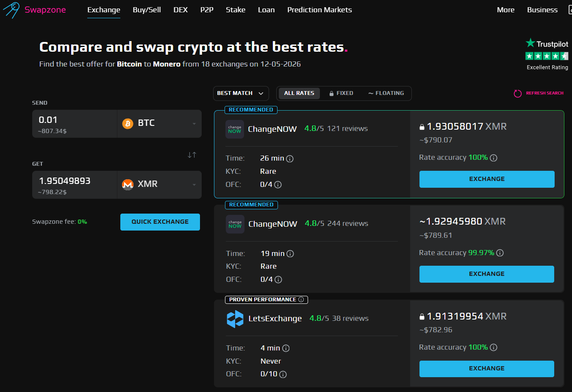Click the send amount field showing 0.01

(75, 124)
